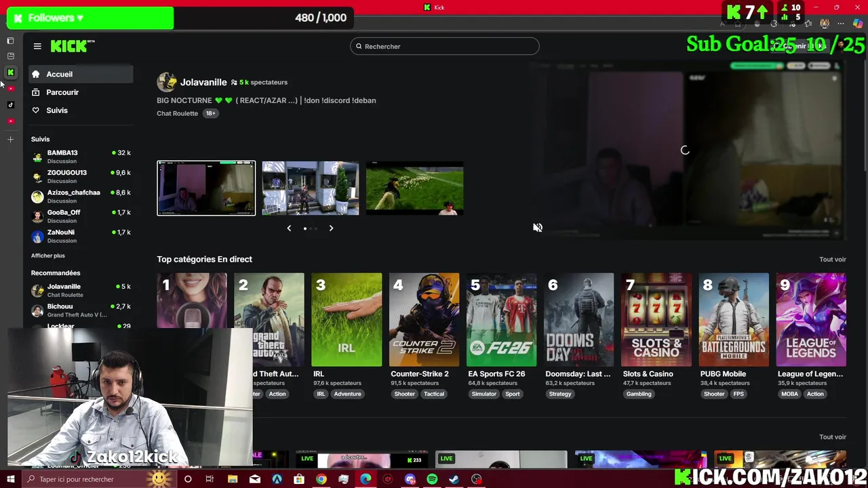Click the FPS tag under PUBG Mobile
The width and height of the screenshot is (868, 488).
pyautogui.click(x=738, y=394)
